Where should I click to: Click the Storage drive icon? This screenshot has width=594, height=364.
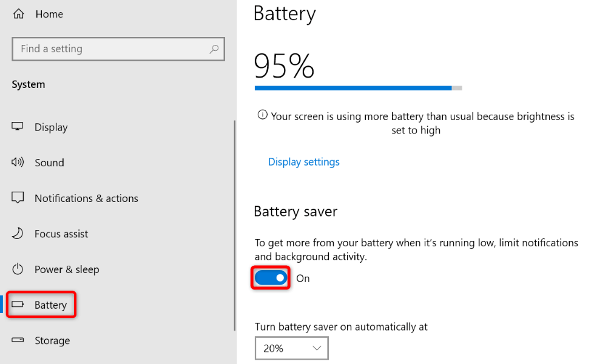coord(18,340)
